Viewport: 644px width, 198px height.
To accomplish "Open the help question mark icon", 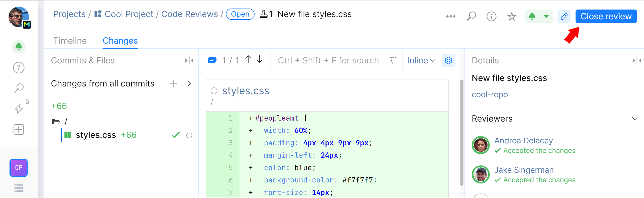I will tap(19, 68).
